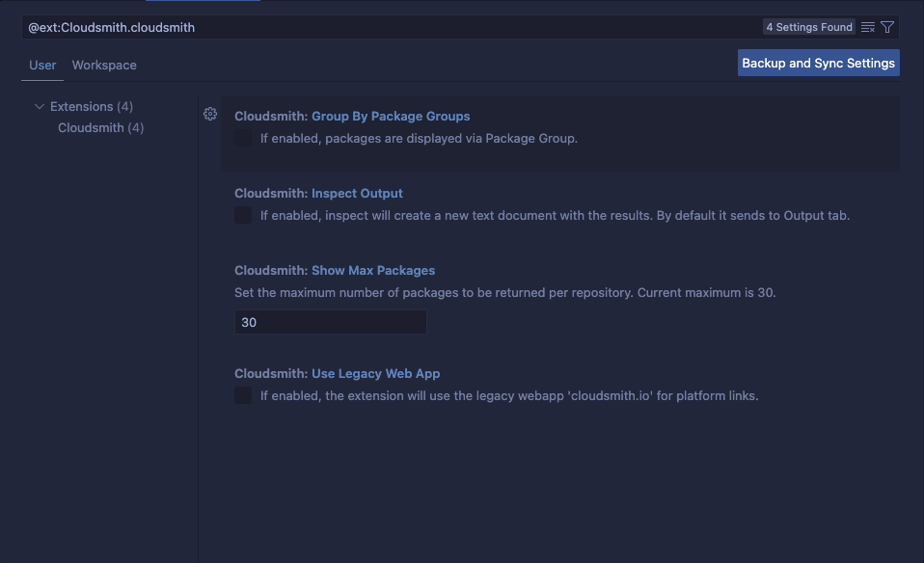Enable Use Legacy Web App checkbox
This screenshot has height=563, width=924.
tap(243, 396)
